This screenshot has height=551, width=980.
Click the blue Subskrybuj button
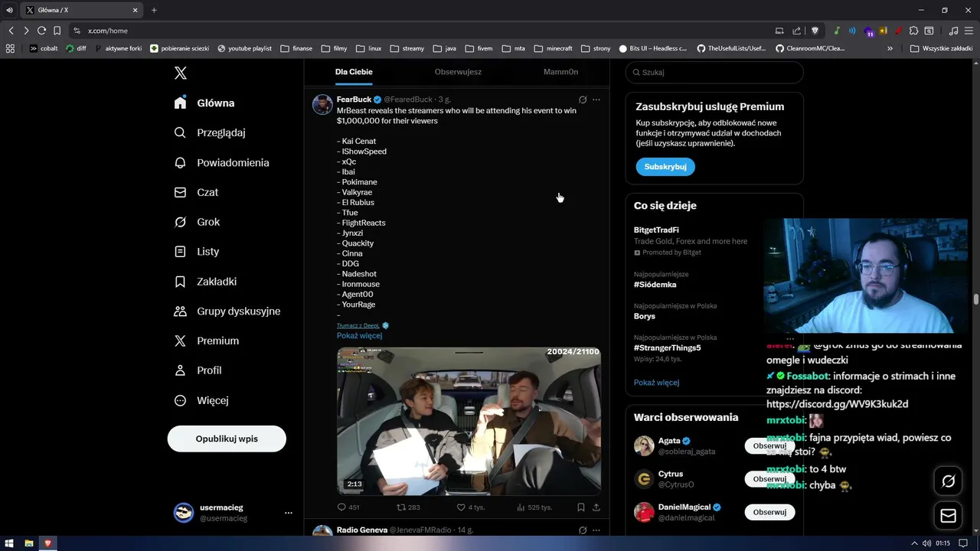(665, 166)
